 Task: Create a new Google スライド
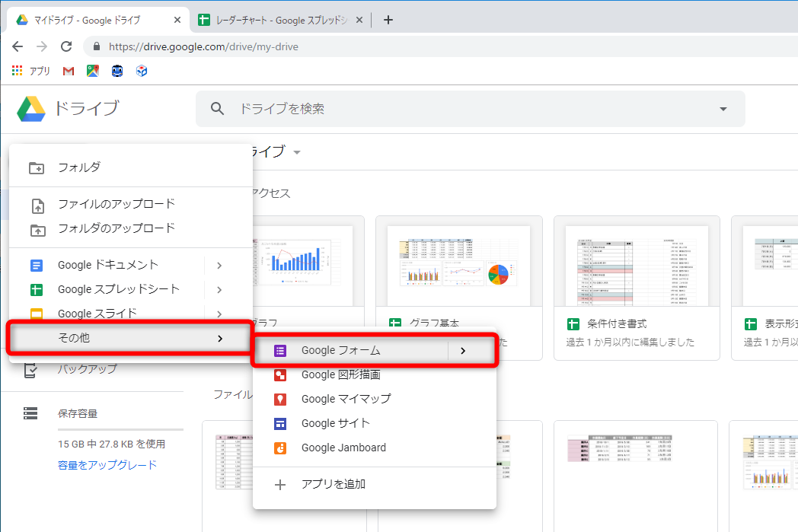(x=99, y=314)
